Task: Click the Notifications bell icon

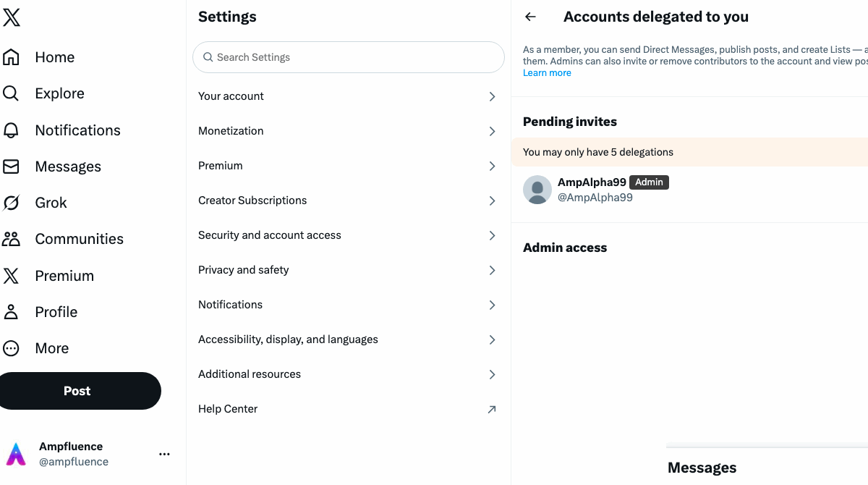Action: click(x=12, y=130)
